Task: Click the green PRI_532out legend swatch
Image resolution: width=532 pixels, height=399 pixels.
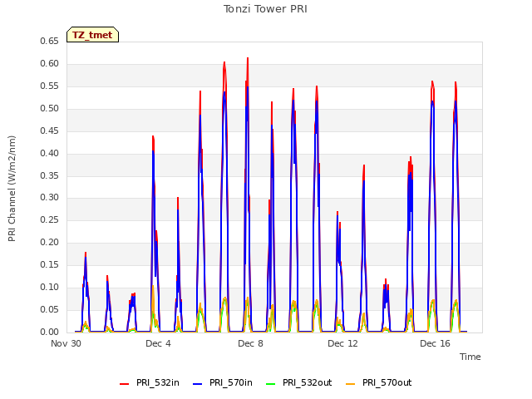Action: point(270,384)
